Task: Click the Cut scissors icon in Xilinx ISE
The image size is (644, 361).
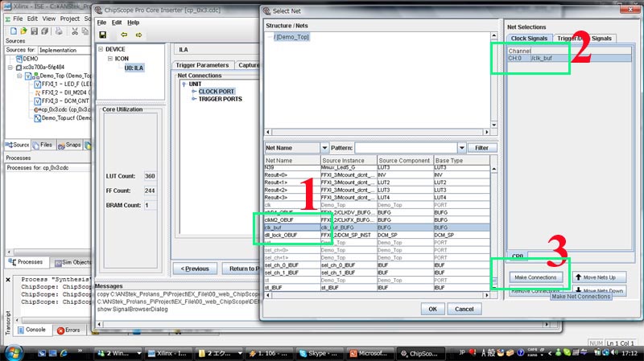Action: tap(75, 31)
